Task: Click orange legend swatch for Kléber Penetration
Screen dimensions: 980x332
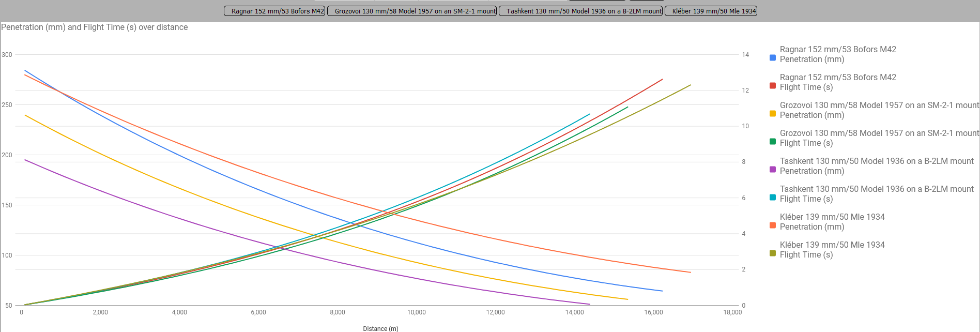Action: pos(773,225)
